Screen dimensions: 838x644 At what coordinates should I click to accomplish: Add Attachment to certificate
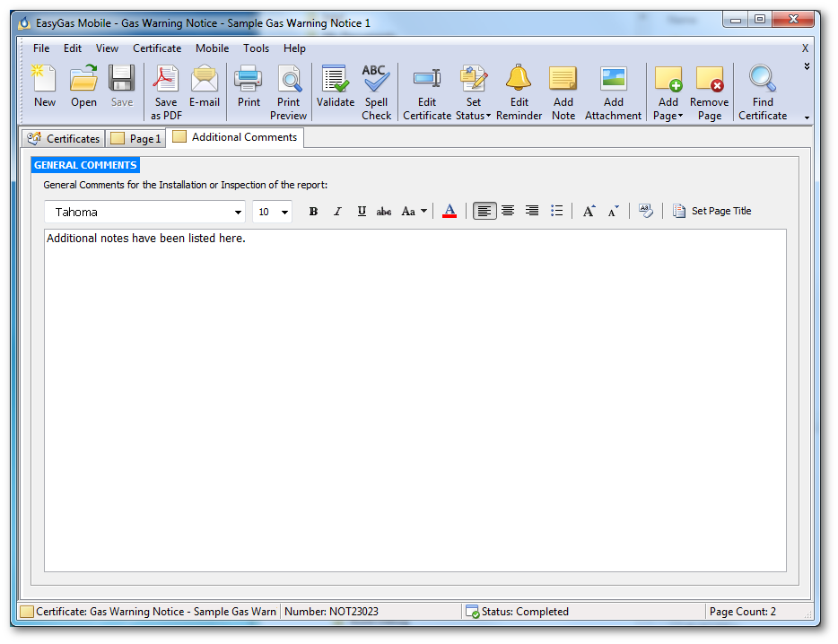[613, 92]
